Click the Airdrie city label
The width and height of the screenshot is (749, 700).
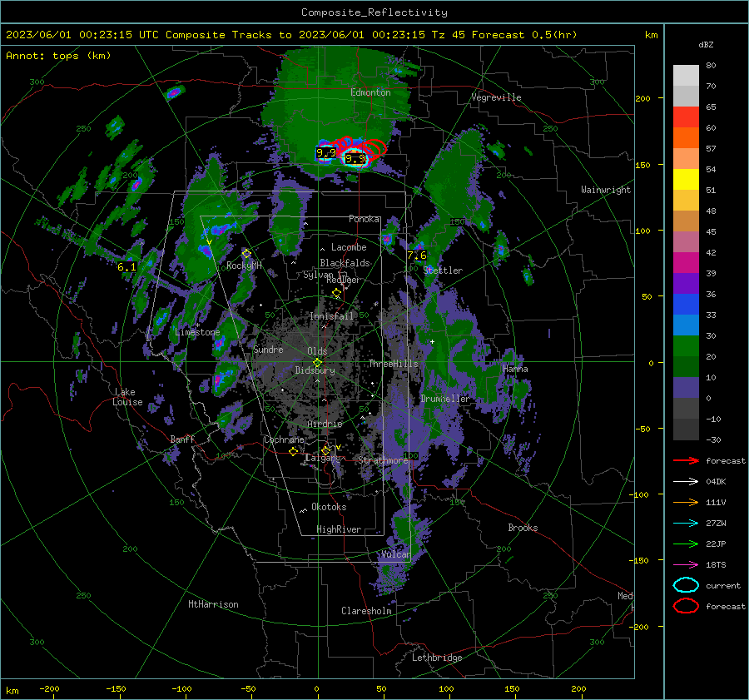325,424
